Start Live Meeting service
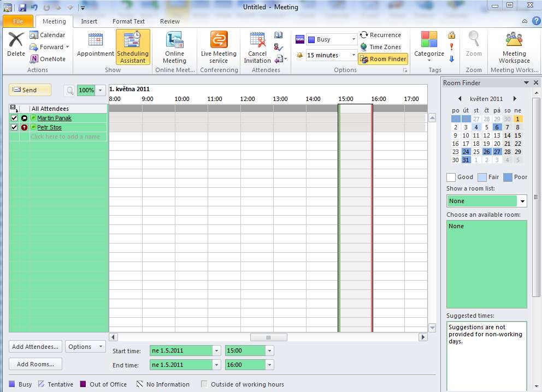Image resolution: width=542 pixels, height=392 pixels. pos(219,47)
